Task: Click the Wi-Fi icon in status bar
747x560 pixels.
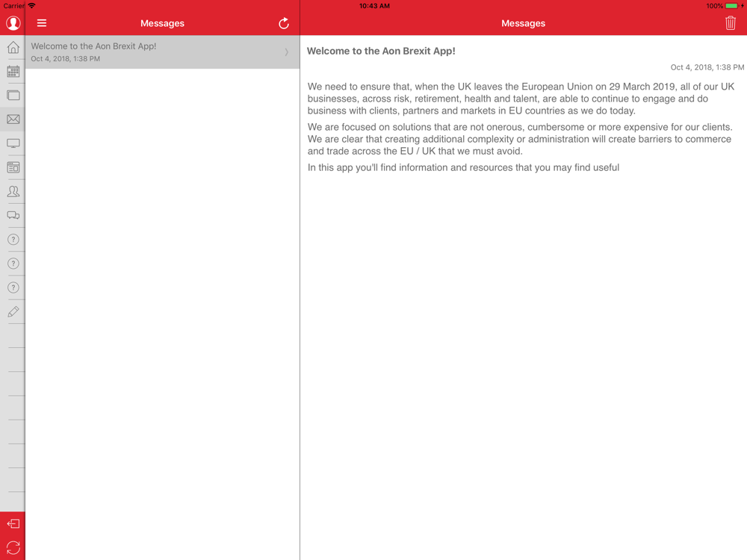Action: pos(31,6)
